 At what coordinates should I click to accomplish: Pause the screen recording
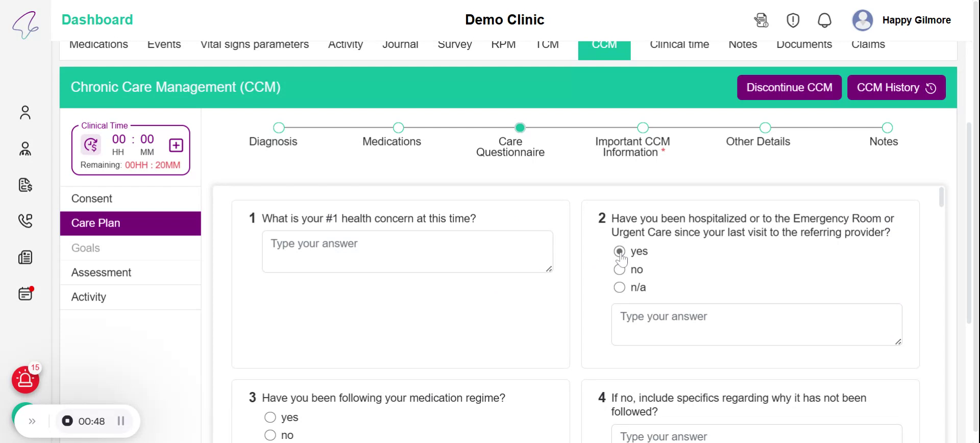click(x=121, y=421)
